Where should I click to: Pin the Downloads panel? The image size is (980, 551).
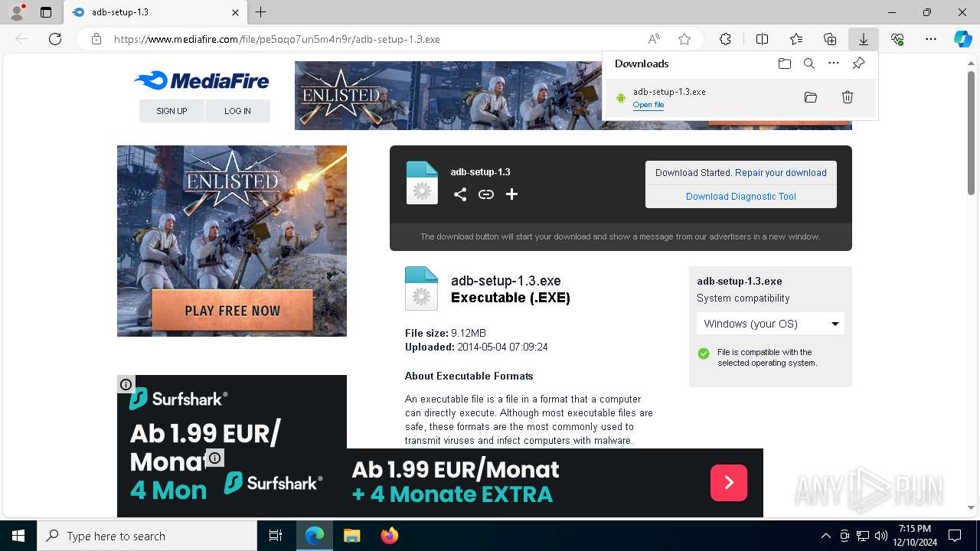(858, 64)
